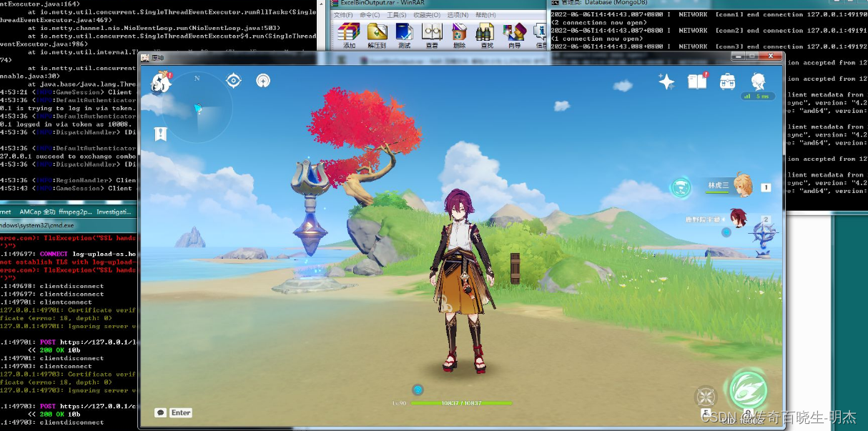Image resolution: width=868 pixels, height=431 pixels.
Task: Open WinRAR 工具(S) menu
Action: (x=397, y=15)
